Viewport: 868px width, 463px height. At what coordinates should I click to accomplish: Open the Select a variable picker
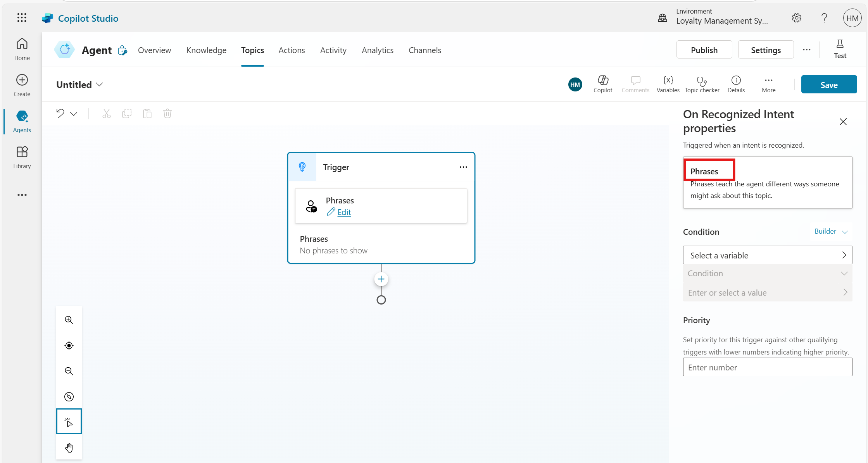coord(767,255)
